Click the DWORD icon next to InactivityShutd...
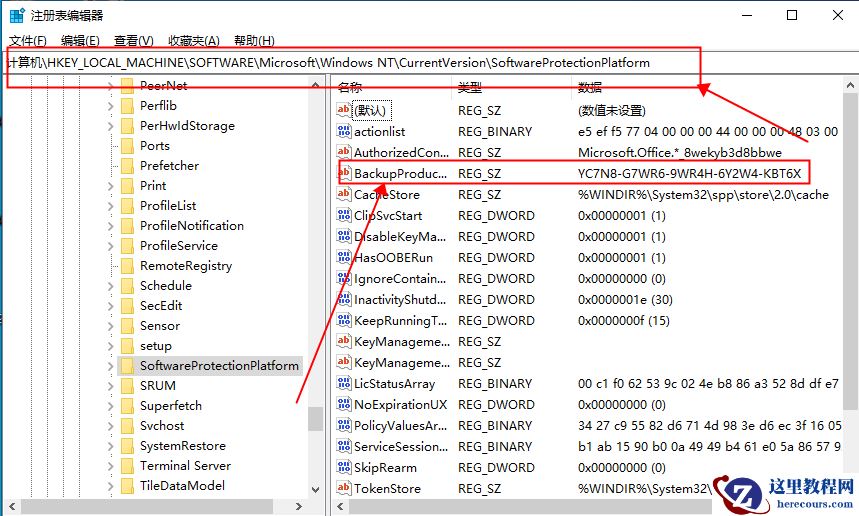This screenshot has width=859, height=516. pos(343,299)
